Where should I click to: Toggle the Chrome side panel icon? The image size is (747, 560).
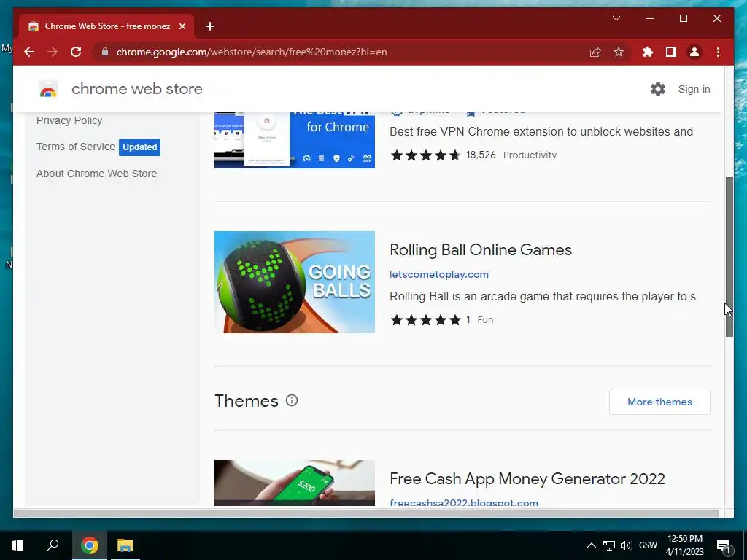(x=671, y=52)
